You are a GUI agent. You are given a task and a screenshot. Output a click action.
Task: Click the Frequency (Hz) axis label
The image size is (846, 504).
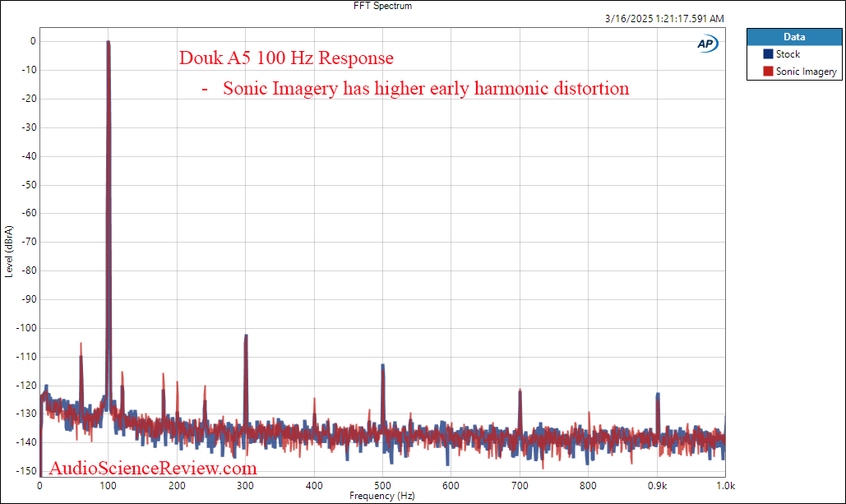382,495
